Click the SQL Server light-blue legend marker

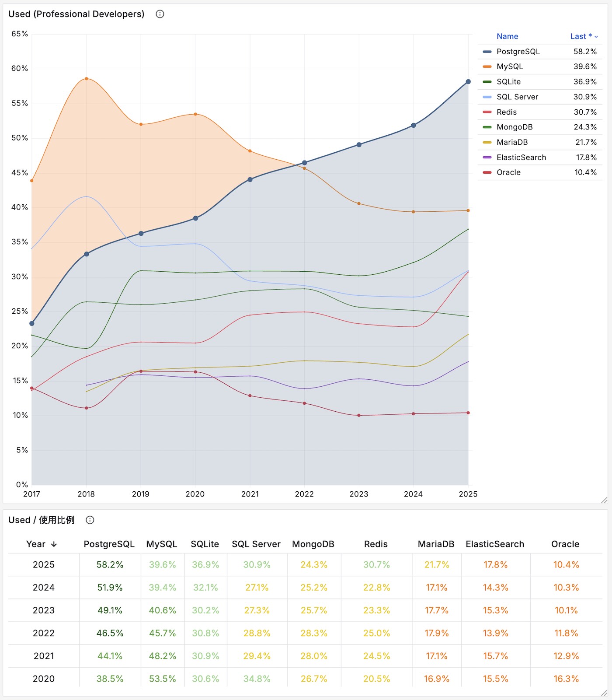pos(487,97)
